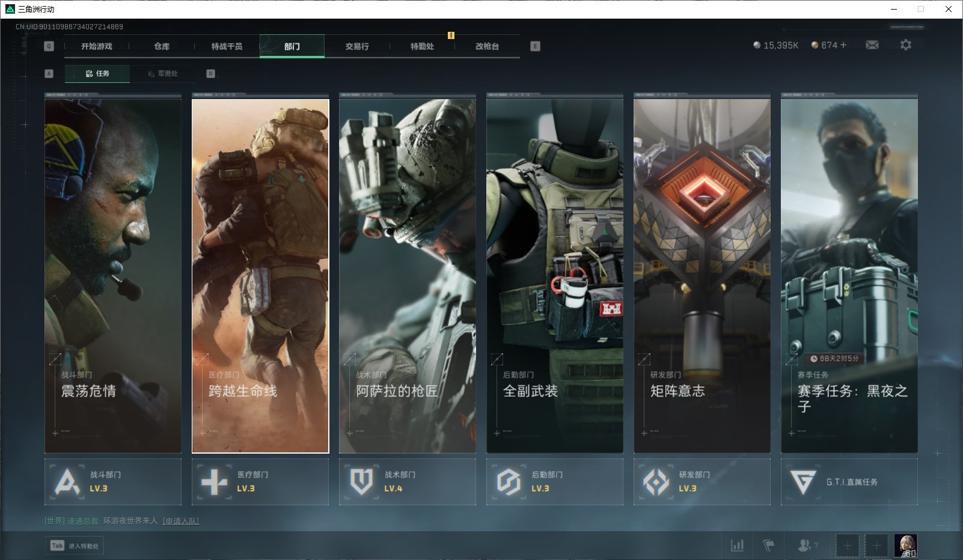963x560 pixels.
Task: Click the 三角洲行动 title bar app icon
Action: coord(10,9)
